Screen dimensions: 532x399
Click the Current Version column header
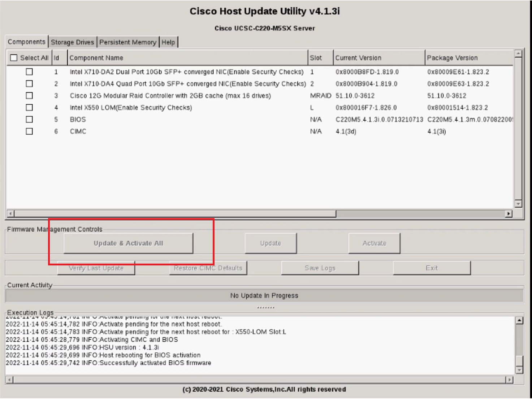(x=379, y=58)
